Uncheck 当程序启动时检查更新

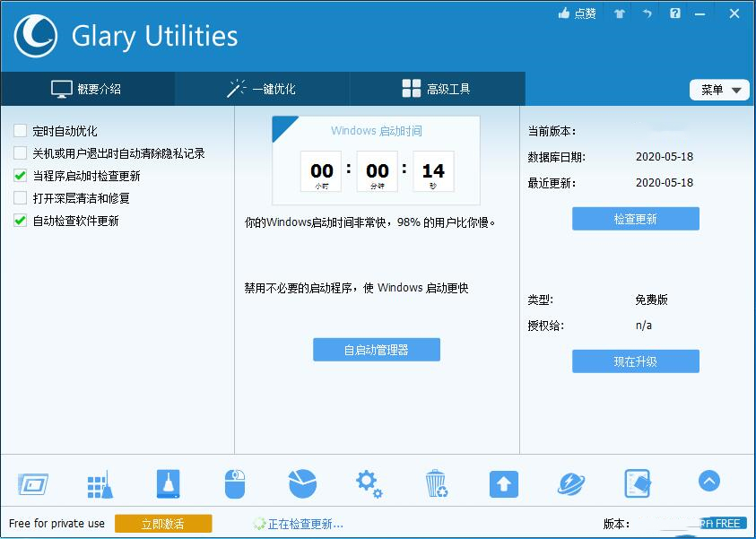[x=21, y=176]
